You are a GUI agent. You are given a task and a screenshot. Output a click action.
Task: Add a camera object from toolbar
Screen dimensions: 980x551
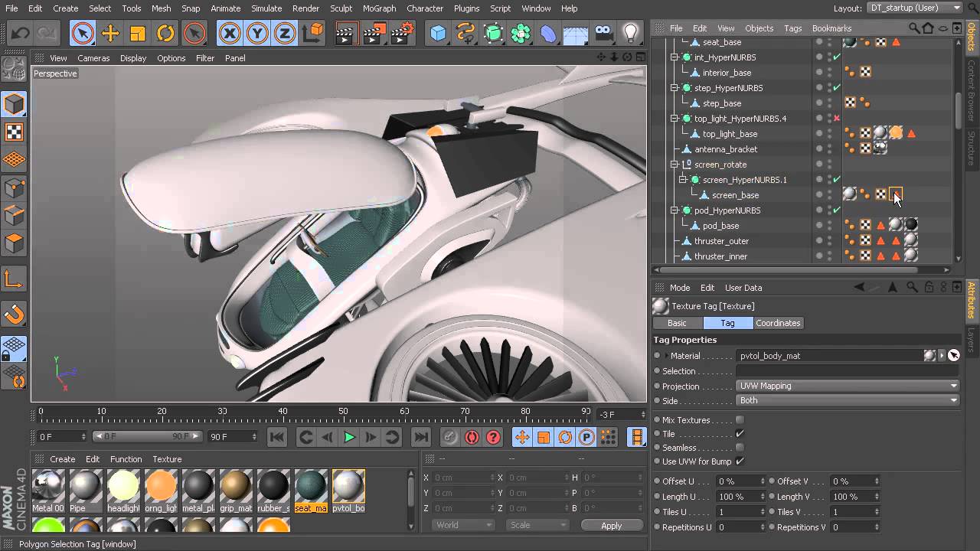[x=603, y=33]
